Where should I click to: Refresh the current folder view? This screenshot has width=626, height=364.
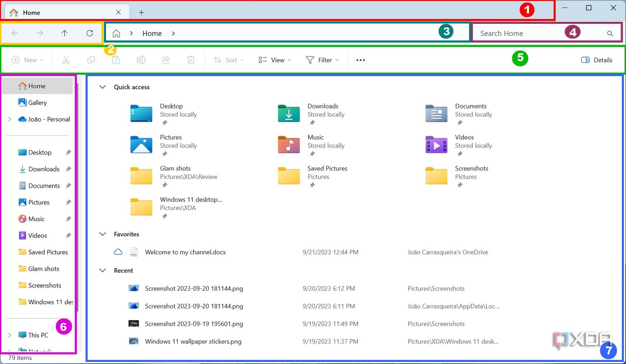tap(90, 33)
